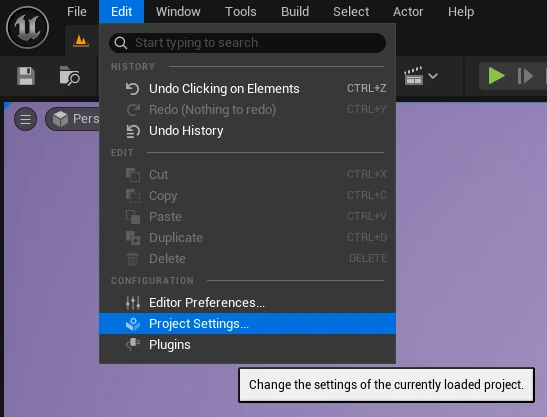Image resolution: width=547 pixels, height=417 pixels.
Task: Click the Unreal Engine logo icon
Action: (x=27, y=28)
